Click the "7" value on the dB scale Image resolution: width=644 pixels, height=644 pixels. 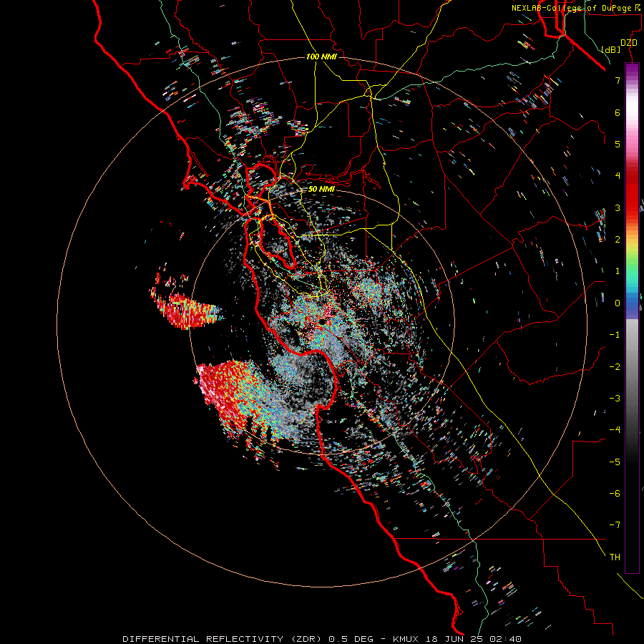[618, 80]
